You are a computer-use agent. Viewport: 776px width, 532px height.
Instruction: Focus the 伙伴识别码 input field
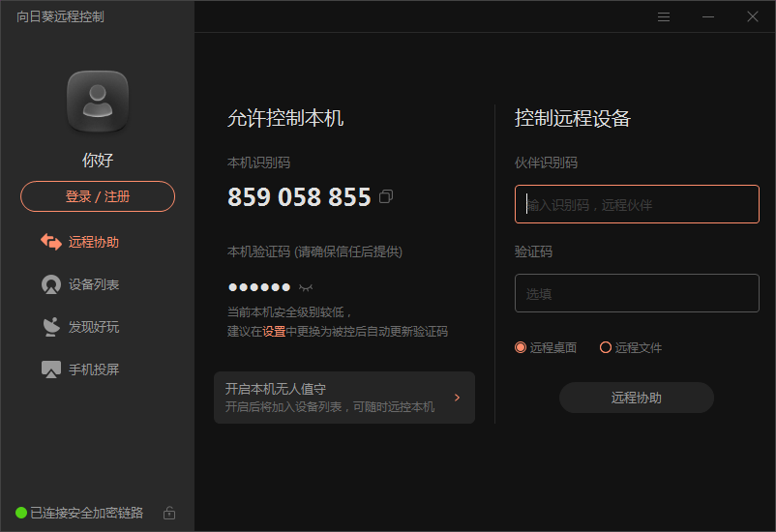point(637,204)
